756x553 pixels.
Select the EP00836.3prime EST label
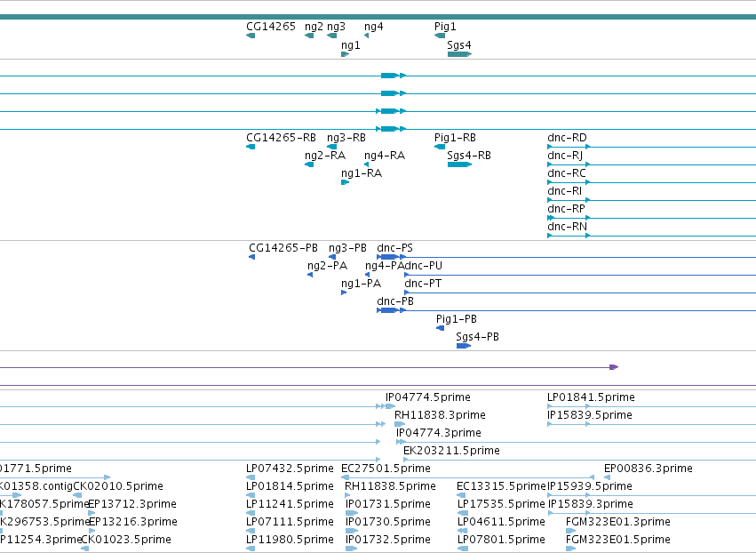pos(648,469)
